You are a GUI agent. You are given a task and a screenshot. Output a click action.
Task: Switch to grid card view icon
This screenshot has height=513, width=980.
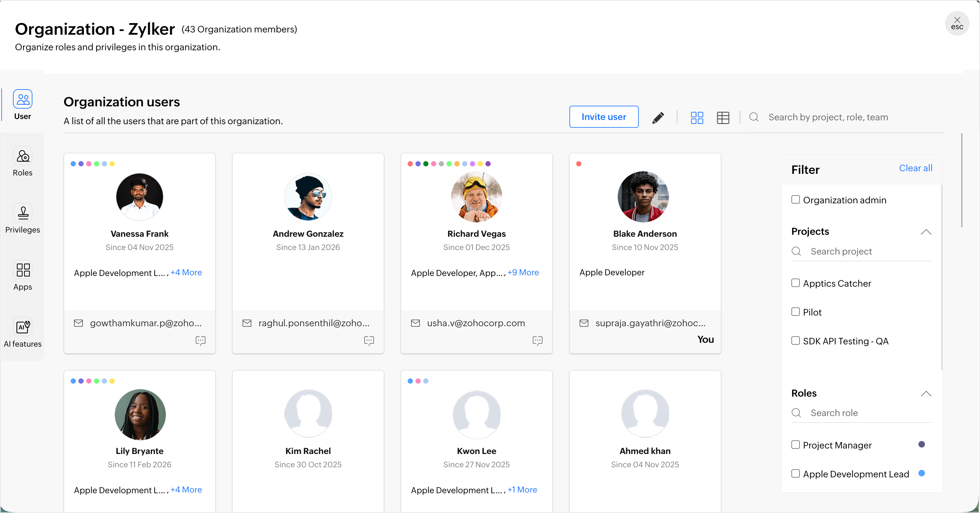tap(696, 118)
